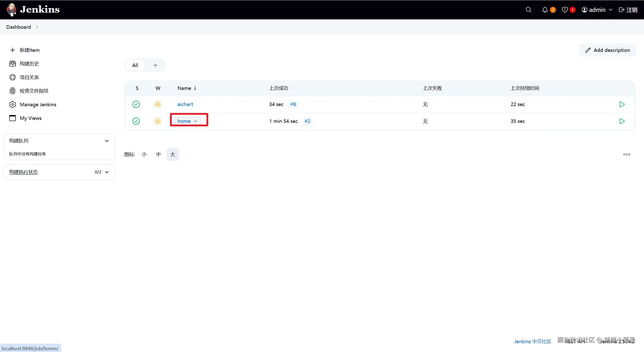Open check file fingerprint item

[x=34, y=91]
